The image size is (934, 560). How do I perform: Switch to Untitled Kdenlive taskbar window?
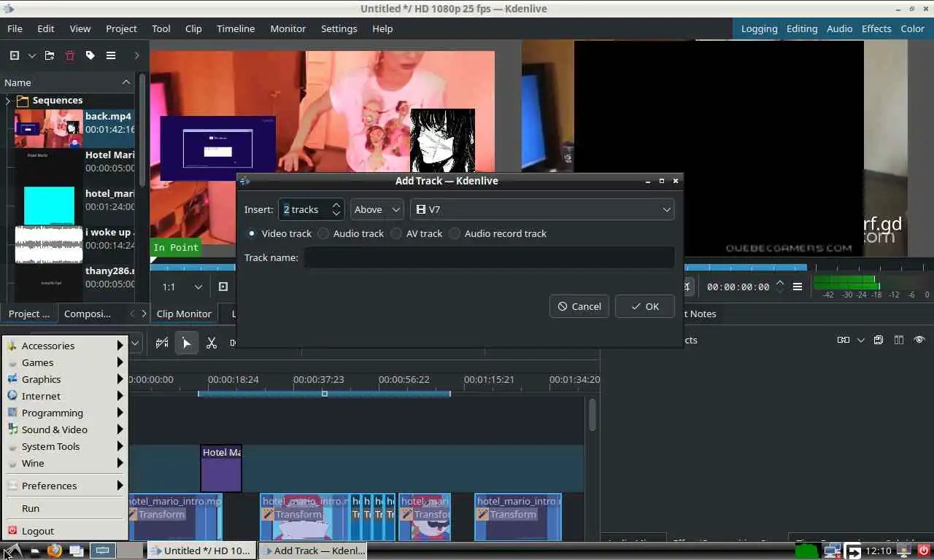pos(201,551)
